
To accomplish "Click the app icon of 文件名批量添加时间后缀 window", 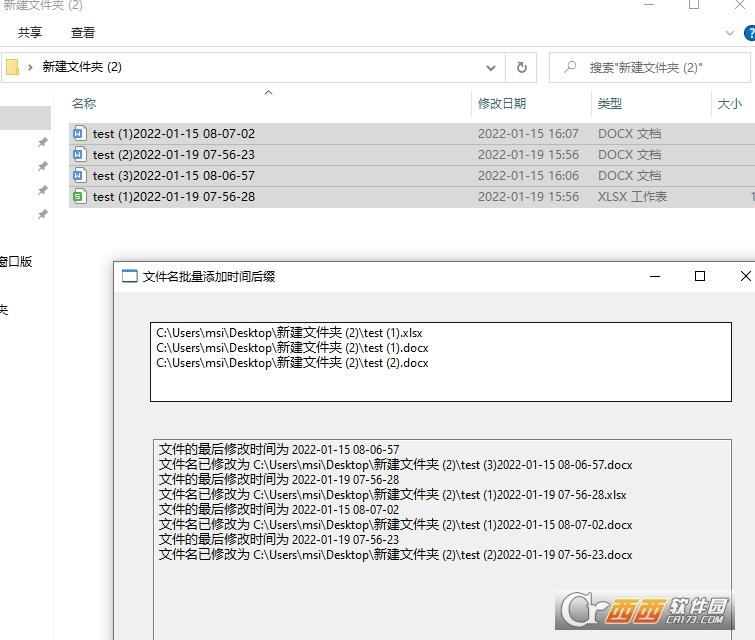I will click(130, 276).
